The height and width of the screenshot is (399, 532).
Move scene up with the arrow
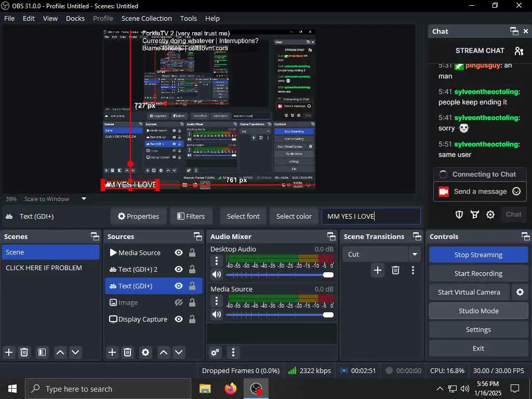pyautogui.click(x=60, y=352)
